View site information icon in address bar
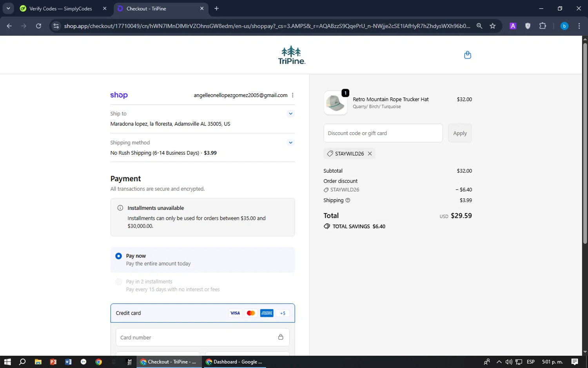This screenshot has height=368, width=588. click(x=56, y=26)
